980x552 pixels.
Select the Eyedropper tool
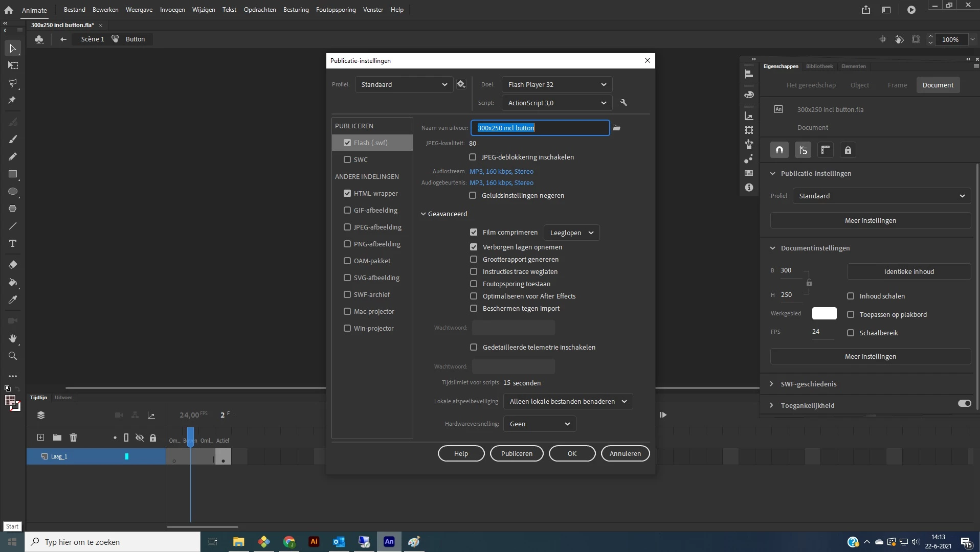pyautogui.click(x=13, y=300)
